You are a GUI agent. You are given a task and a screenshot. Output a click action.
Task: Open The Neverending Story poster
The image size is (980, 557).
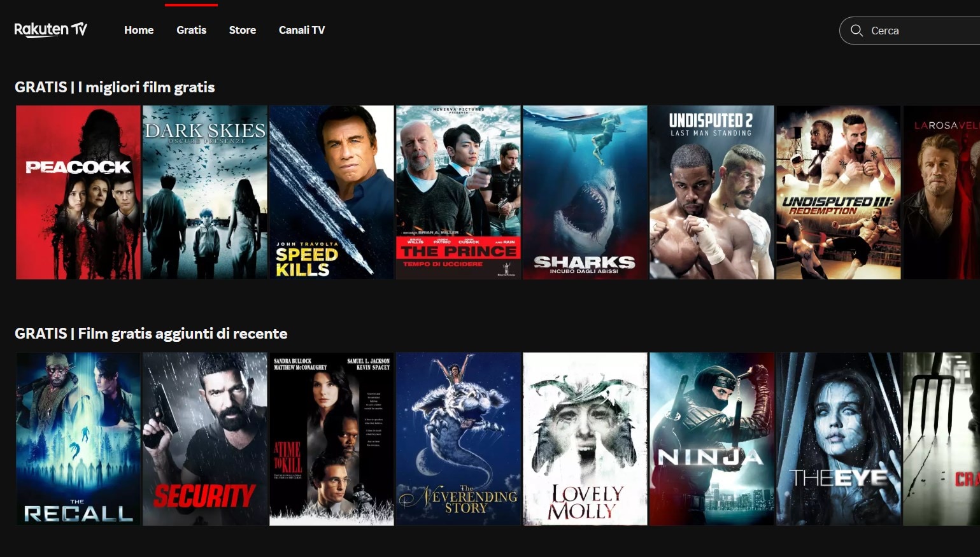(458, 439)
